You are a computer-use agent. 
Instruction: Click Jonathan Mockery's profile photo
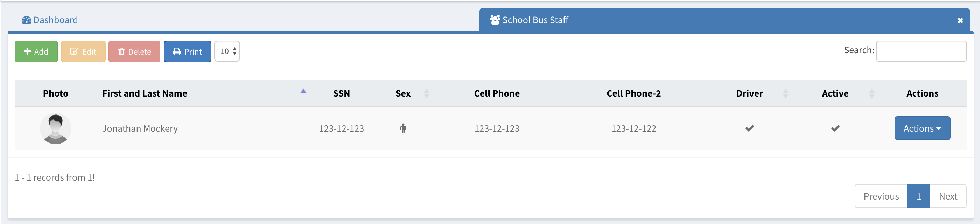click(x=56, y=128)
